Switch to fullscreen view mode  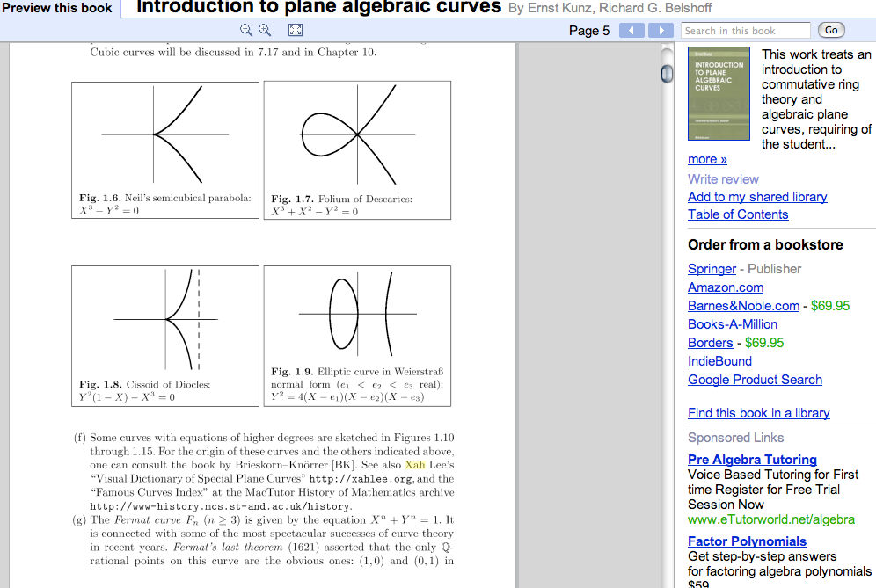(x=296, y=31)
